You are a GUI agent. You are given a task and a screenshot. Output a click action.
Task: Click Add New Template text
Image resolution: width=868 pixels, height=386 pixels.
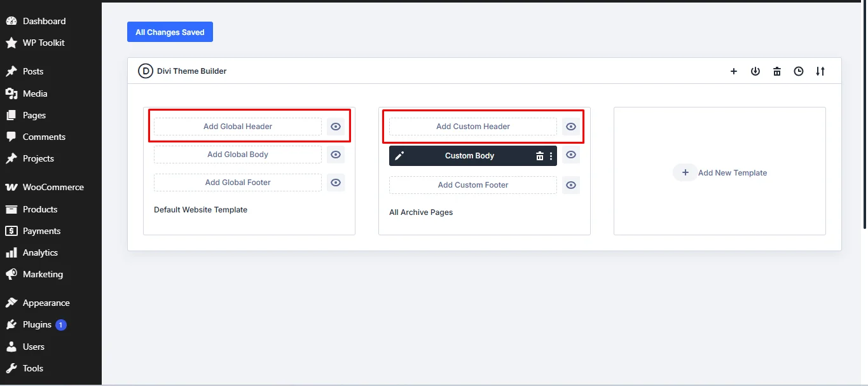pos(733,173)
